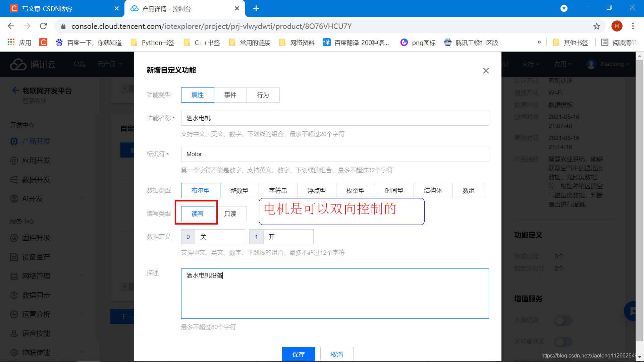Choose 整数型 data type

pos(239,191)
